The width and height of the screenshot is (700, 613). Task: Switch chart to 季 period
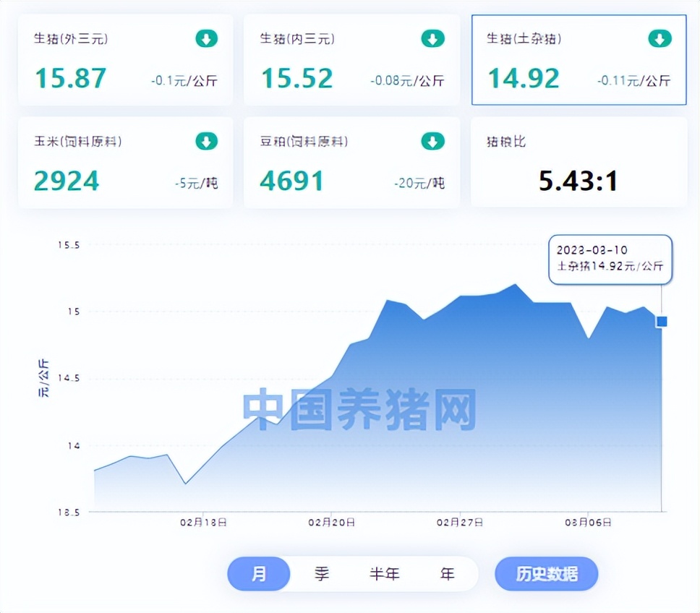tap(321, 574)
